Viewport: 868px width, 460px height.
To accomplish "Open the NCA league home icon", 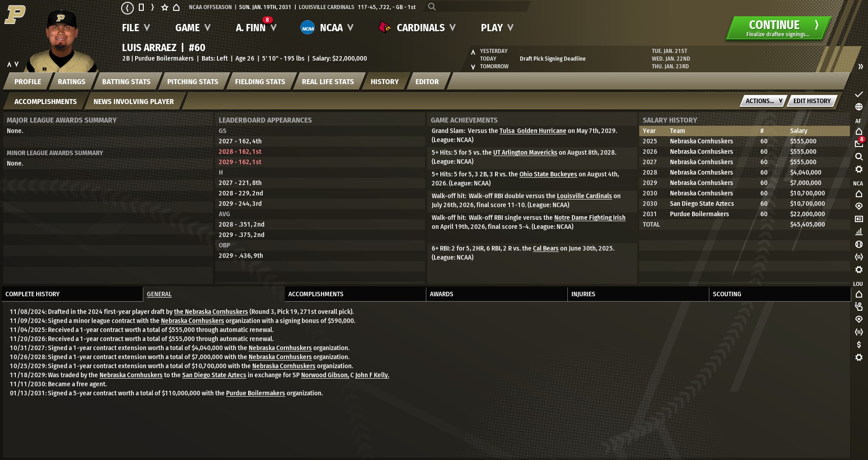I will (x=859, y=194).
